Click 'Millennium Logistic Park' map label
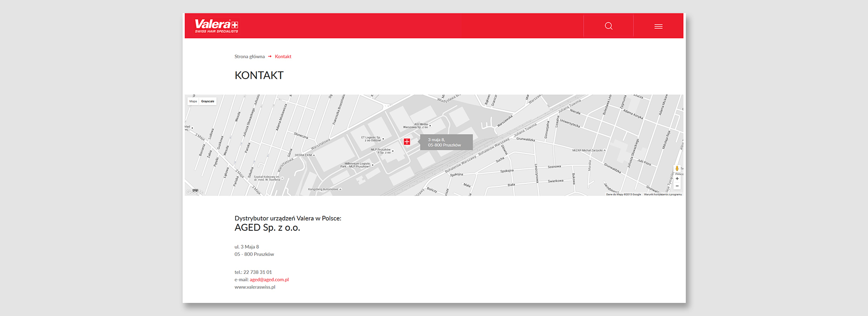868x316 pixels. pyautogui.click(x=356, y=165)
